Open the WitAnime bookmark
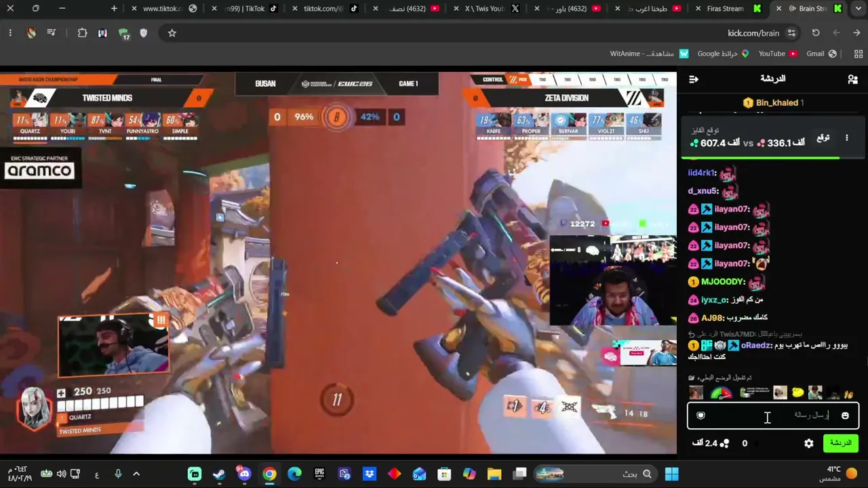This screenshot has height=488, width=868. tap(649, 54)
